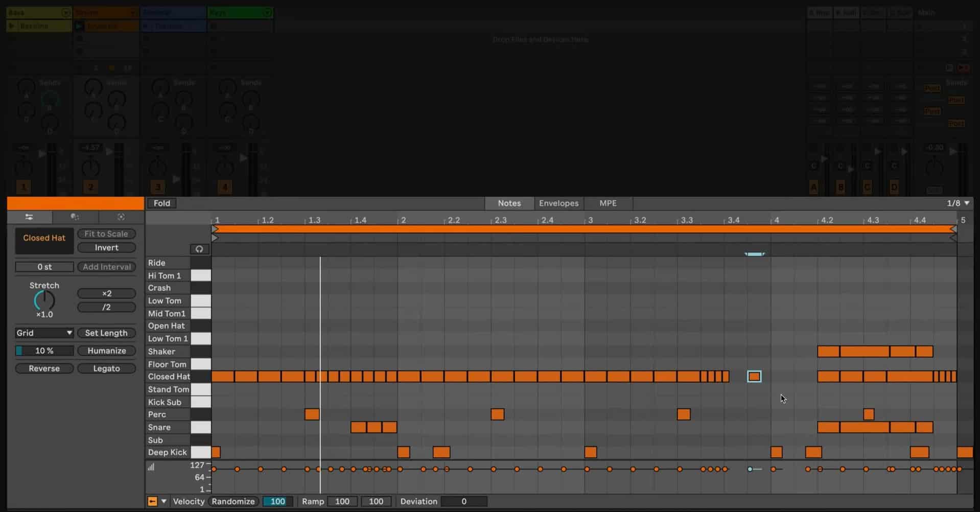Click the MIDI note preview headphone icon
Viewport: 980px width, 512px height.
199,249
